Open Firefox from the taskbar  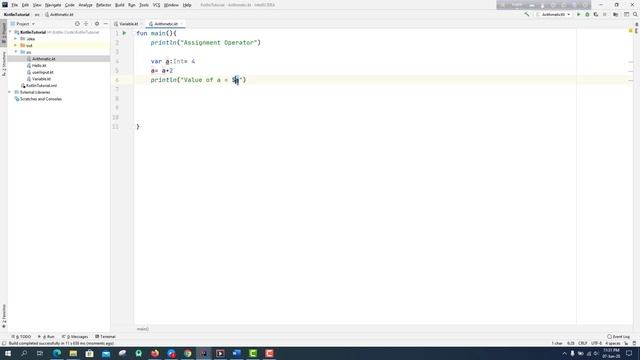(155, 353)
